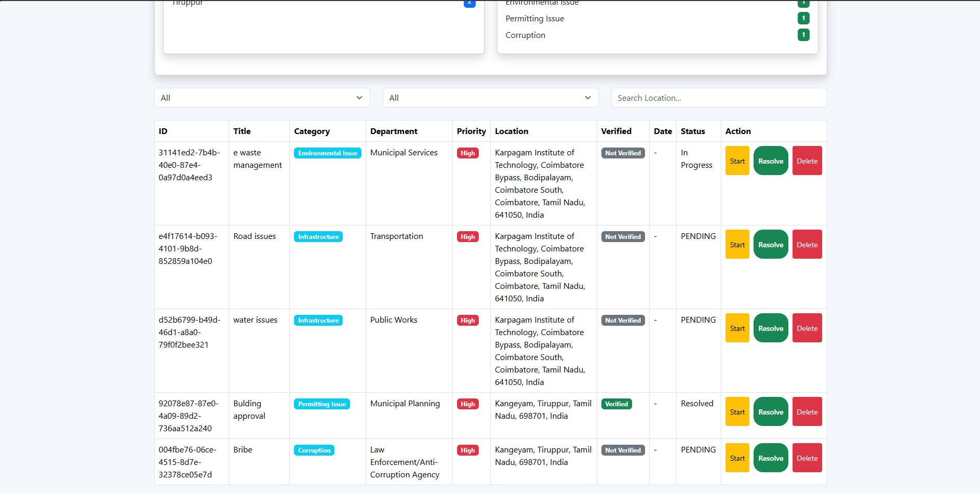Start the Road issues complaint
The height and width of the screenshot is (493, 980).
click(737, 244)
